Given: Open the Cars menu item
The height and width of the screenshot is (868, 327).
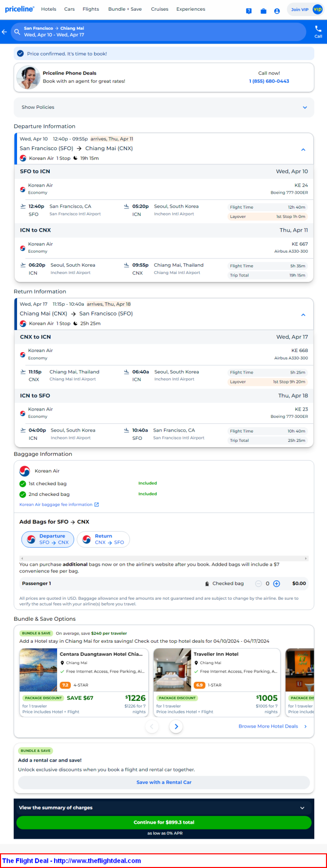Looking at the screenshot, I should 69,9.
